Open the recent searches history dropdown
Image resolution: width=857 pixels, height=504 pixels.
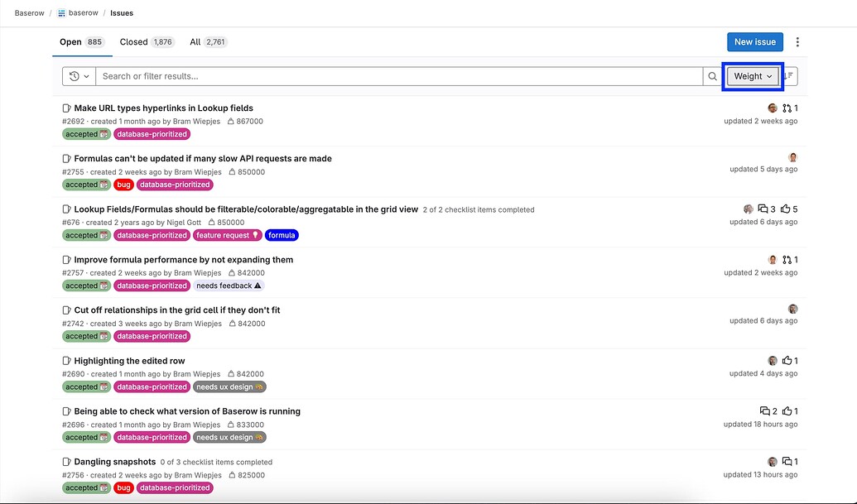(x=79, y=76)
